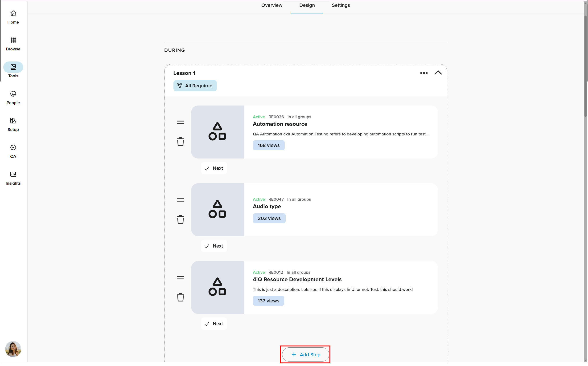Image resolution: width=588 pixels, height=366 pixels.
Task: Click the Add Step button
Action: (305, 354)
